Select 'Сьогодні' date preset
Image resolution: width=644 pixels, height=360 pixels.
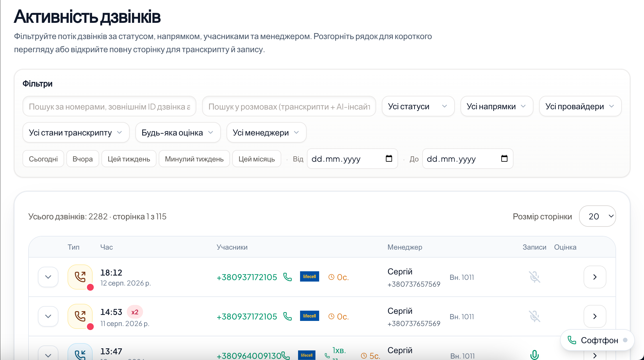[43, 159]
